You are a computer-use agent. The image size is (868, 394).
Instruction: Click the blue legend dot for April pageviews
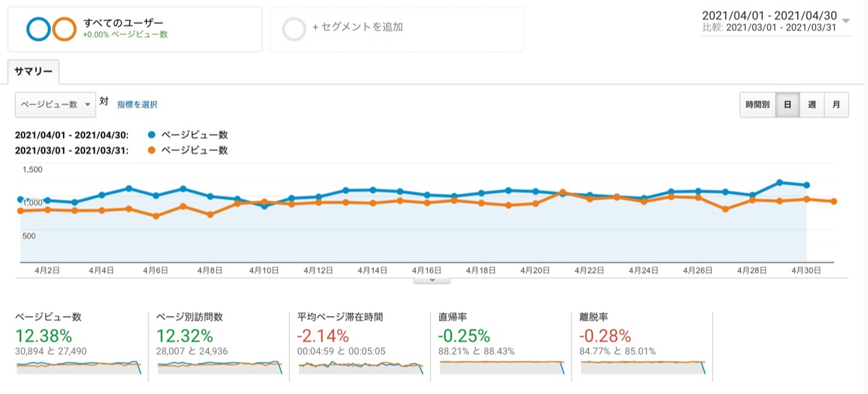151,135
